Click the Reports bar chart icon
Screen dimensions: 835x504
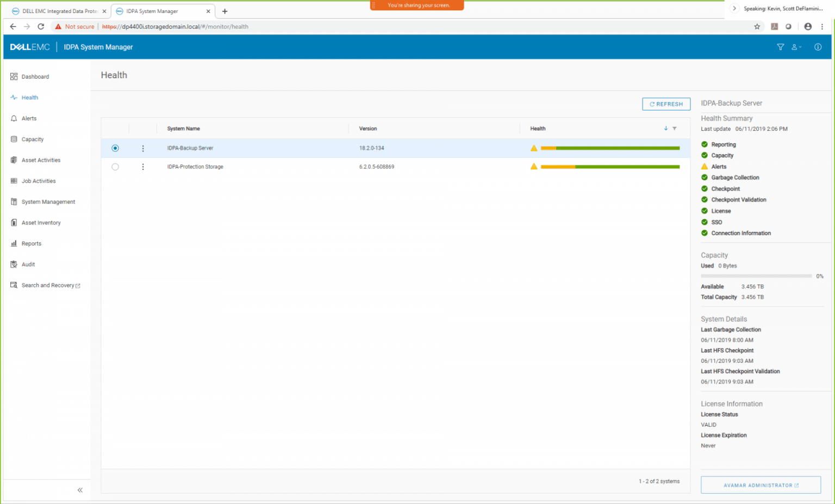click(x=14, y=243)
